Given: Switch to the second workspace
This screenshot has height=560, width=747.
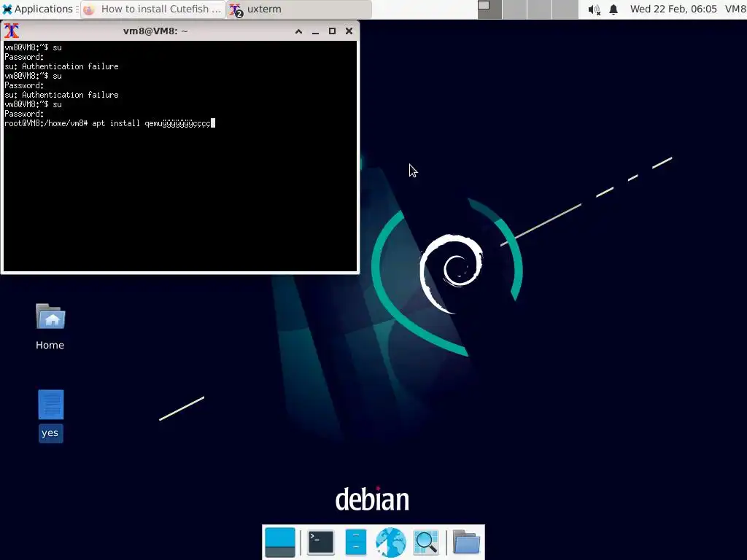Looking at the screenshot, I should click(515, 9).
